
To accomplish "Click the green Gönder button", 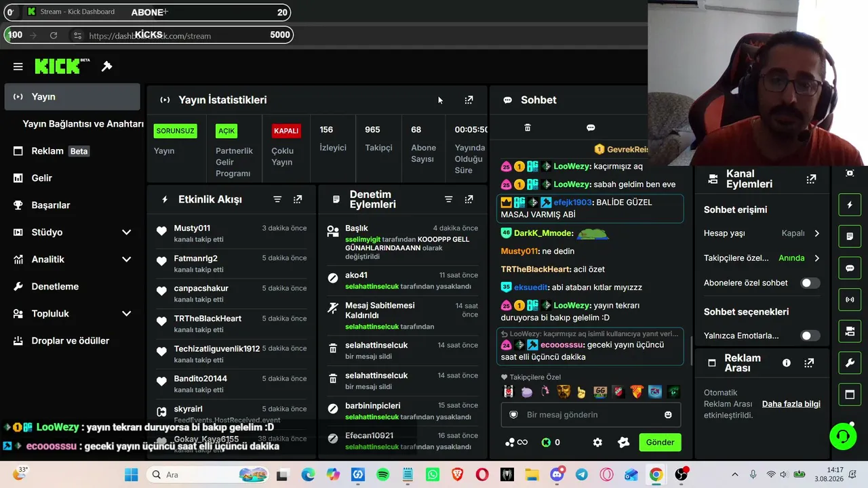I will [660, 443].
